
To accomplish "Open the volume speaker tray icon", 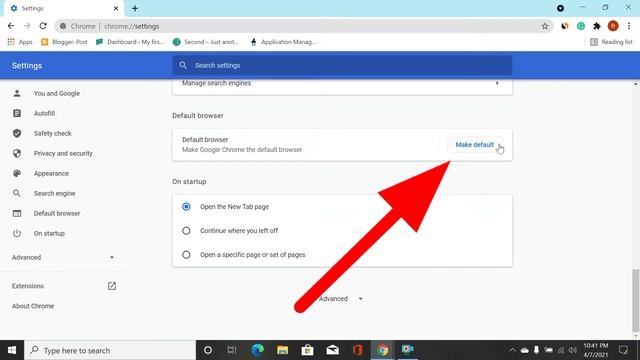I will 573,350.
